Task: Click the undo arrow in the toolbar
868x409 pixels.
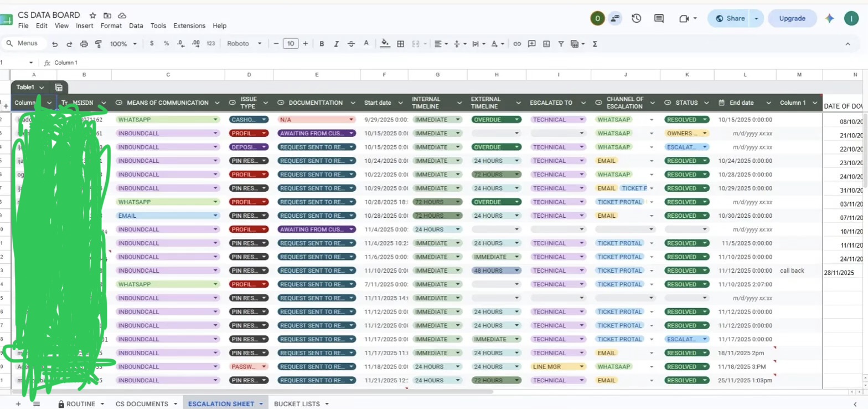Action: tap(54, 44)
